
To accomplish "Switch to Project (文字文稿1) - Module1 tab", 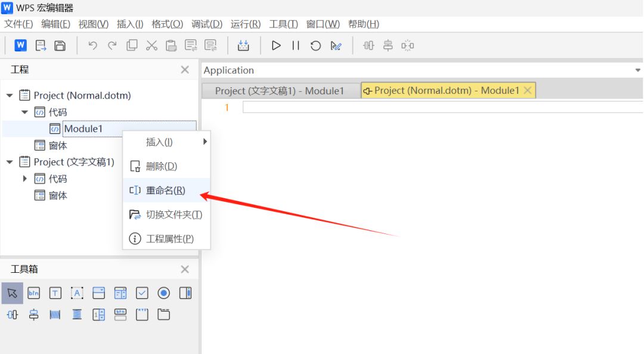I will coord(280,91).
